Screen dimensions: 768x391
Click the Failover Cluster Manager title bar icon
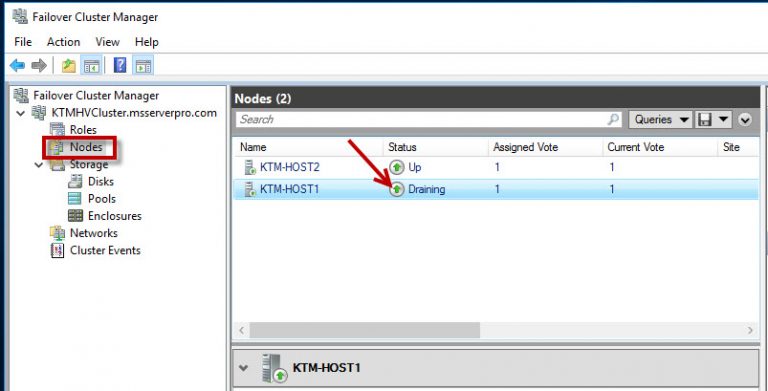coord(20,17)
